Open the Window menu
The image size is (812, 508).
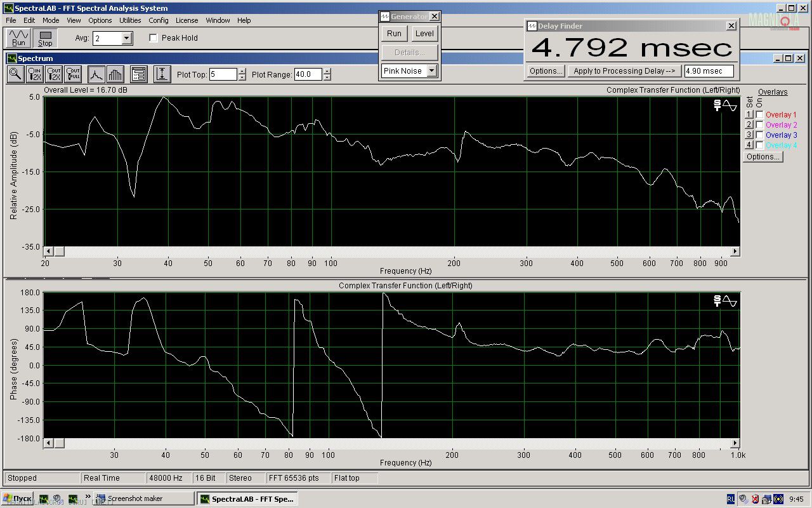pos(218,20)
